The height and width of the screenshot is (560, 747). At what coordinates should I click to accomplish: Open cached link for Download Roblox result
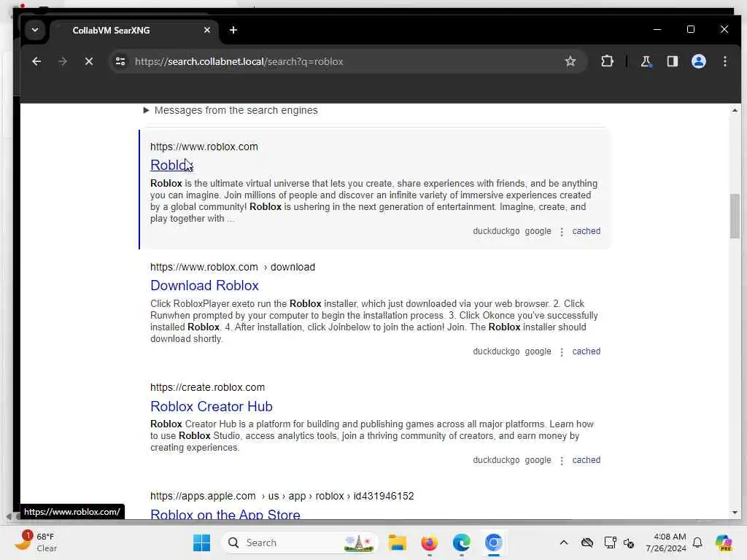tap(586, 351)
